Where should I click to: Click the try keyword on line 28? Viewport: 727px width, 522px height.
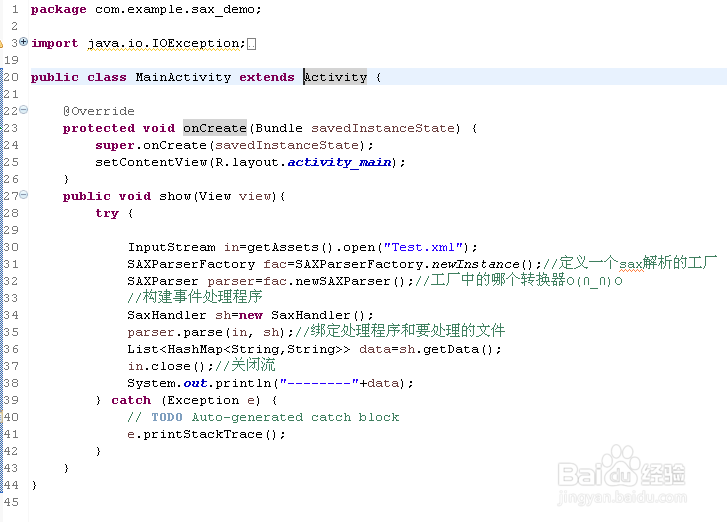point(107,213)
